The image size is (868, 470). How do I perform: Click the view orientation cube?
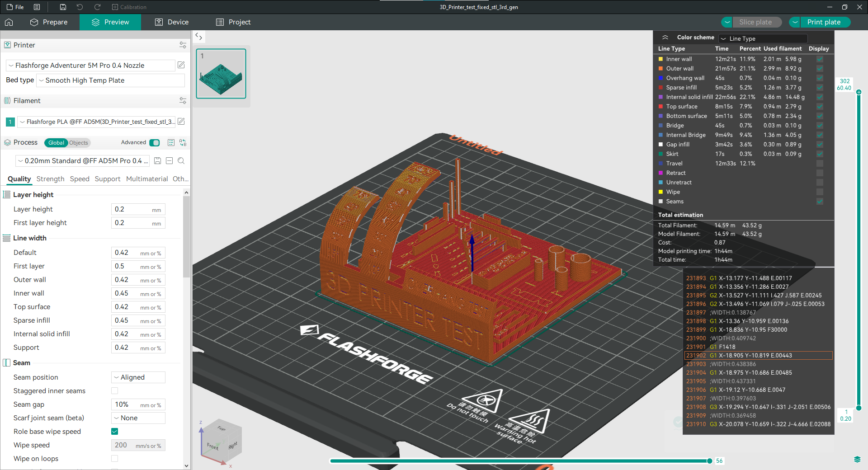tap(221, 441)
